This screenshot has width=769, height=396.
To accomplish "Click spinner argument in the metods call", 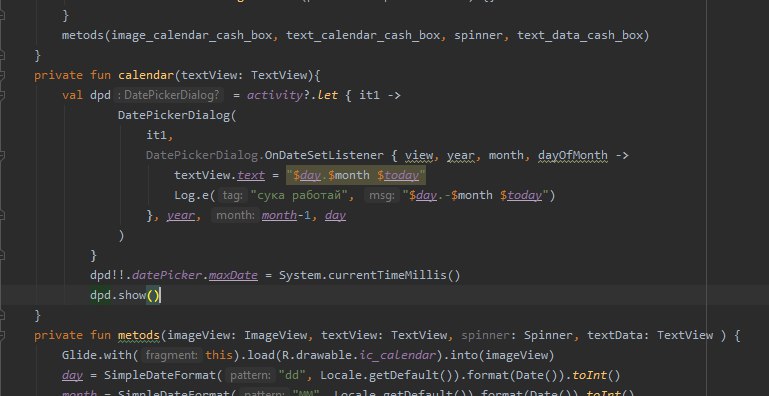I will click(x=479, y=35).
